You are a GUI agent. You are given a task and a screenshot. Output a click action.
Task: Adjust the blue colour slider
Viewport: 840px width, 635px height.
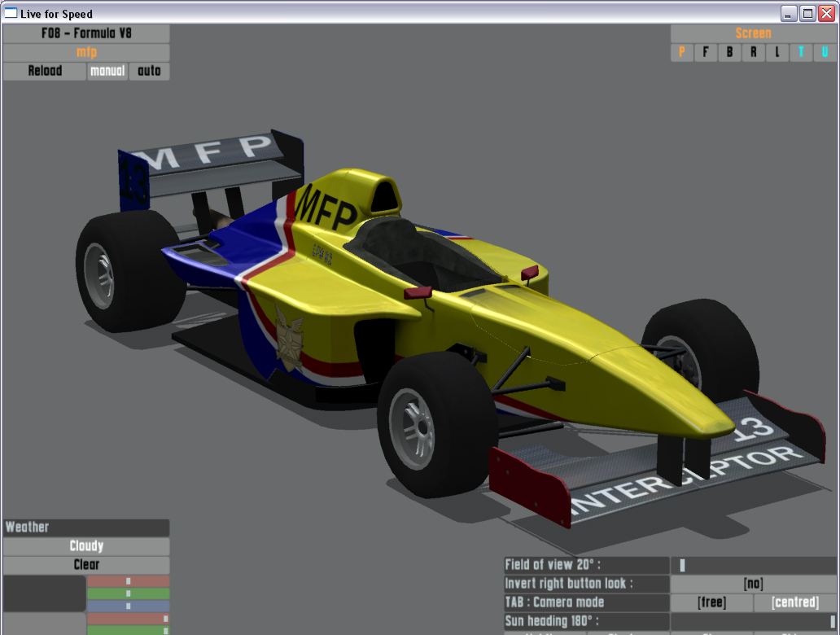[129, 606]
